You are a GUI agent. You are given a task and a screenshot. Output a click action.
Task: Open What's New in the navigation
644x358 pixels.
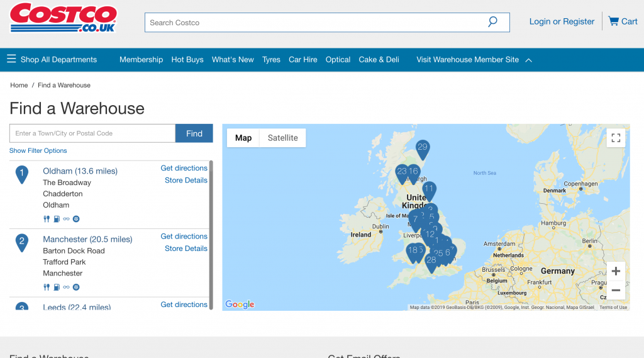coord(233,60)
